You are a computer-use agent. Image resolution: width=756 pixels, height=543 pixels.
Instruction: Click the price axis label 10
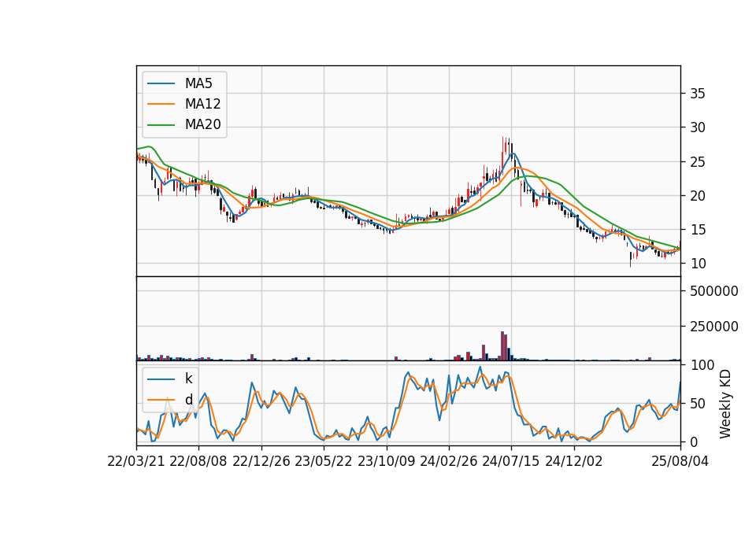697,264
